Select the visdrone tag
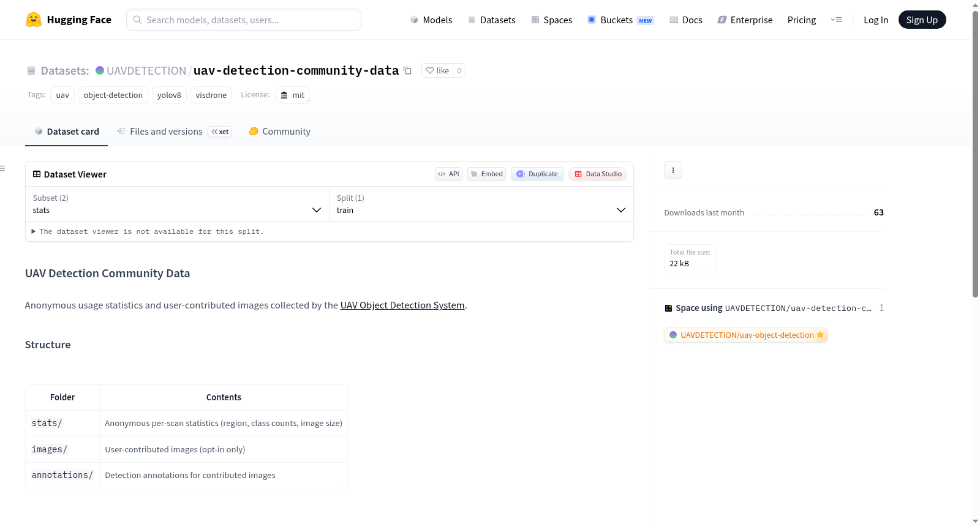980x527 pixels. point(211,95)
